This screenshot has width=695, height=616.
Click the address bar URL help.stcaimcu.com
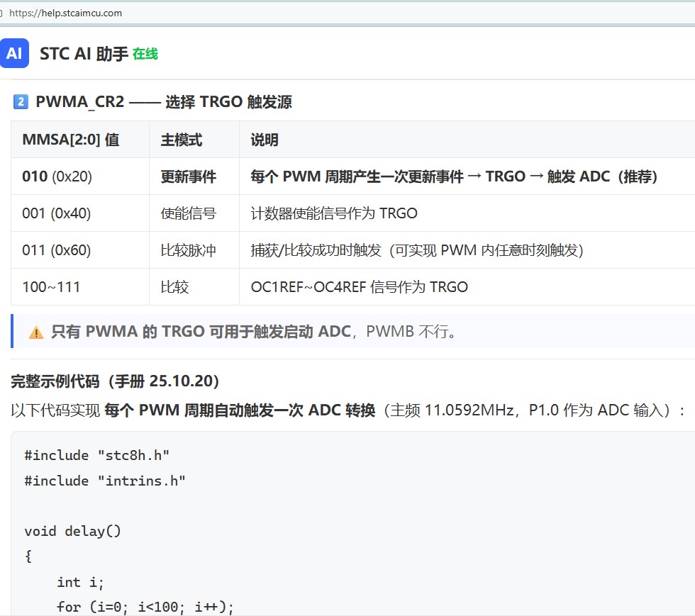[x=65, y=13]
